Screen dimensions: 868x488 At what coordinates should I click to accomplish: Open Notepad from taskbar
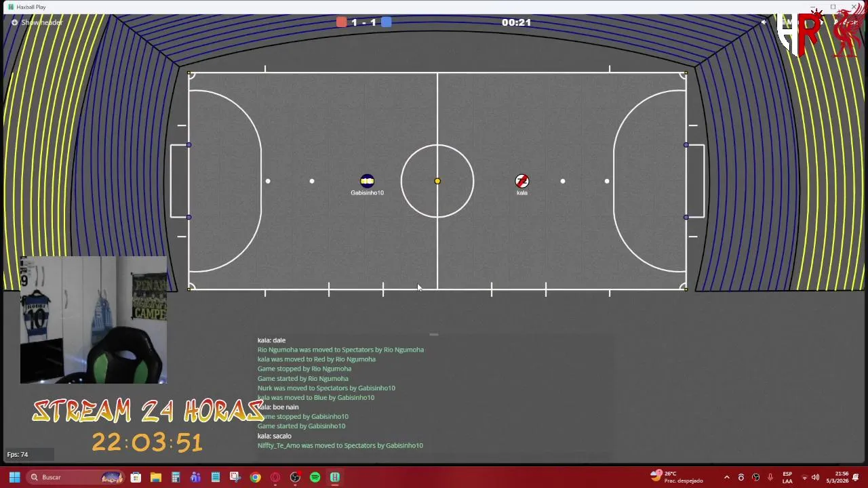pos(215,477)
